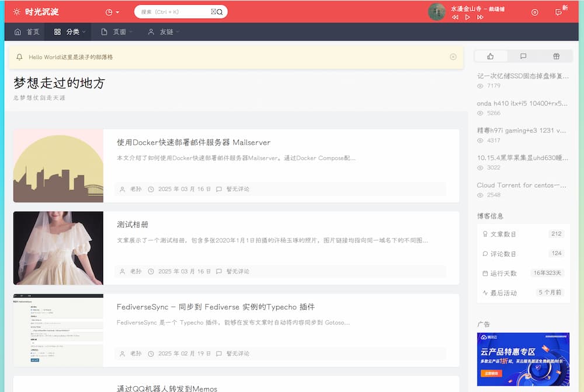Play the song 水漫金山寺
The height and width of the screenshot is (392, 584).
click(467, 17)
